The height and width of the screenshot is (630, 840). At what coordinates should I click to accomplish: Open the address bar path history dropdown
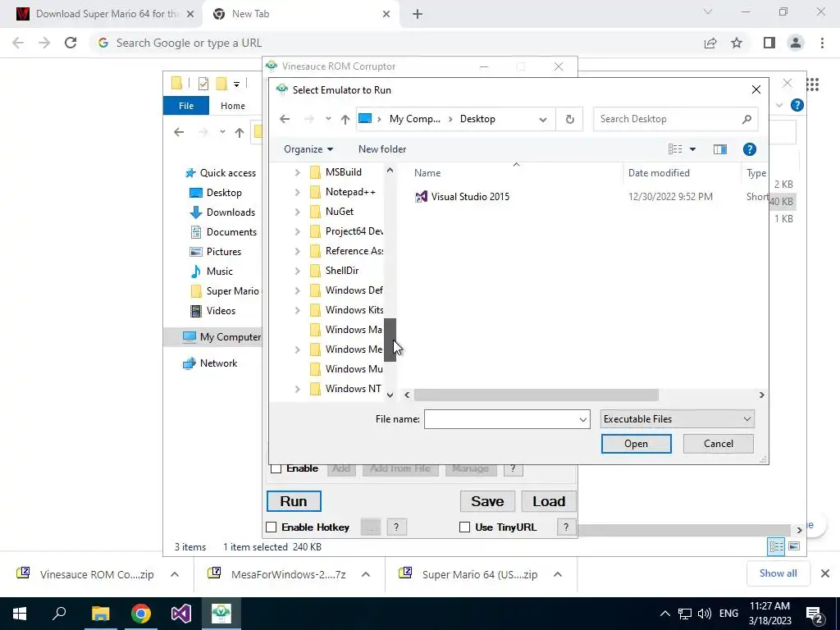543,119
